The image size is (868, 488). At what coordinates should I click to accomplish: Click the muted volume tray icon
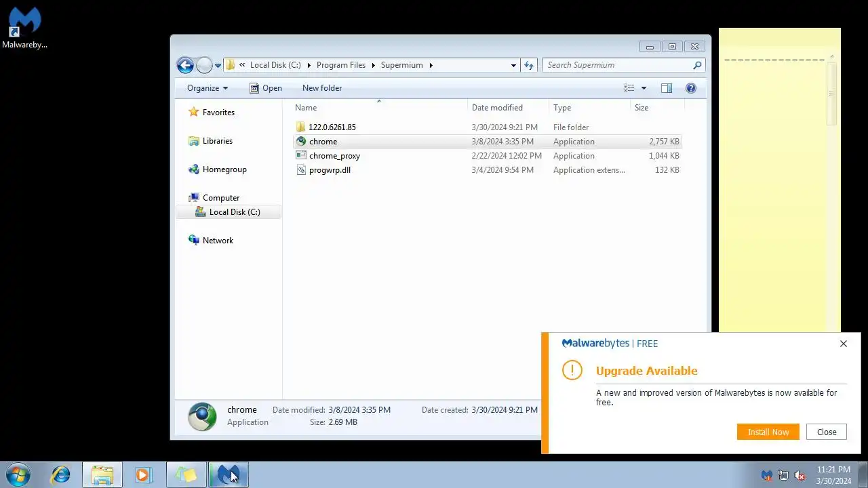point(800,475)
